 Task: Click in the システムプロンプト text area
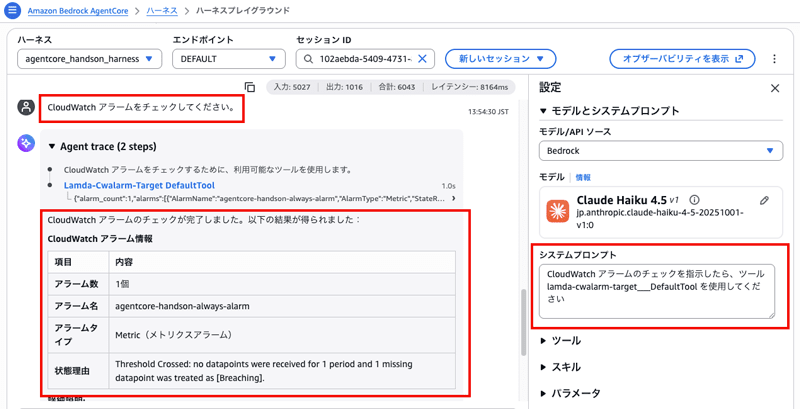[x=657, y=291]
